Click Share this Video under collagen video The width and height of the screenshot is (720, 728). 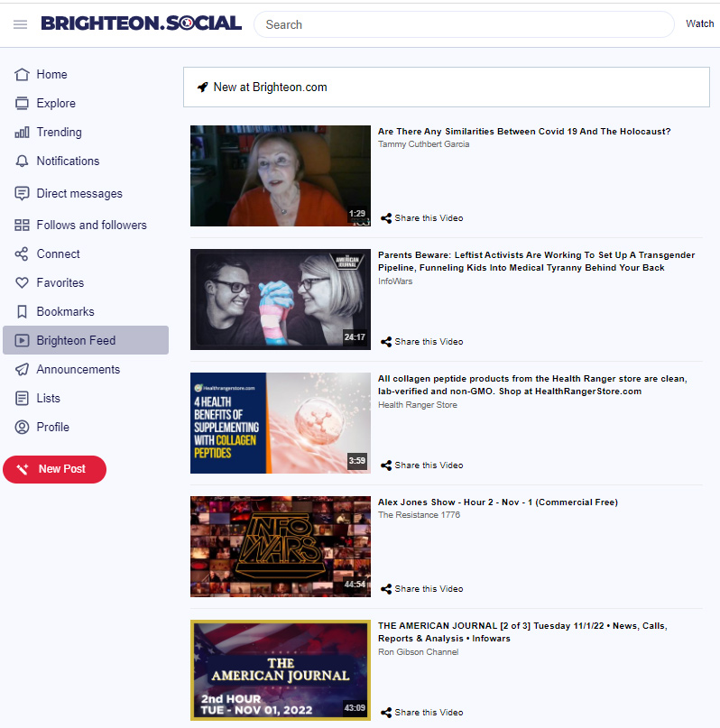tap(429, 465)
